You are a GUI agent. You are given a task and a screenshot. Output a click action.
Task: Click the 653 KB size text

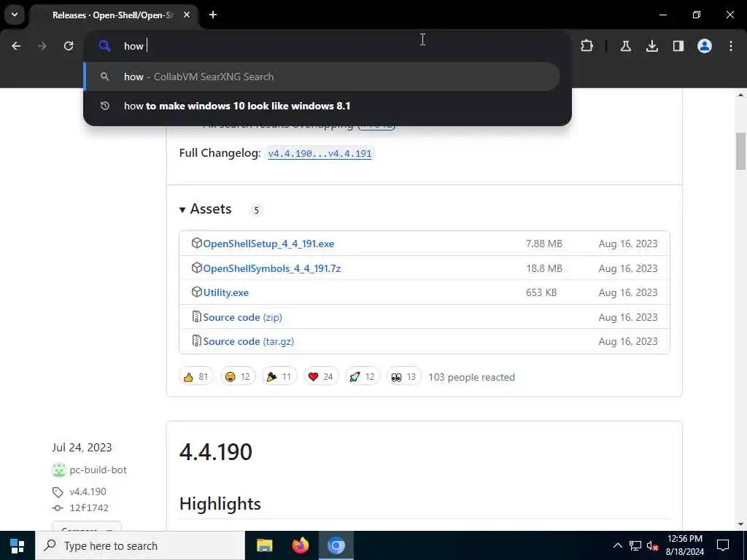541,292
